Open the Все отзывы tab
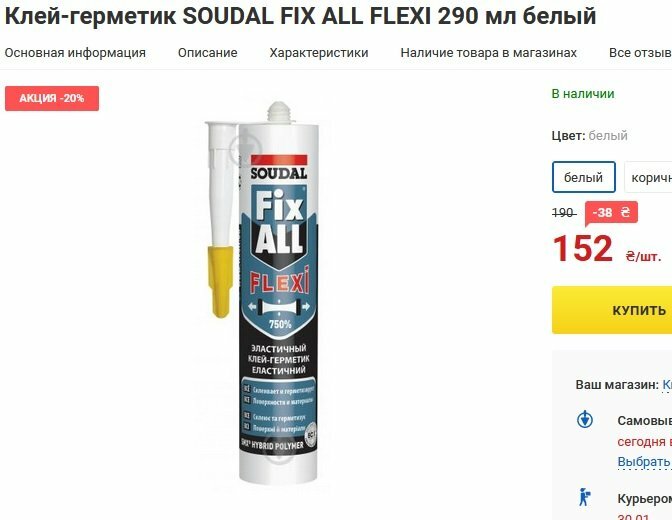Image resolution: width=672 pixels, height=520 pixels. 640,53
